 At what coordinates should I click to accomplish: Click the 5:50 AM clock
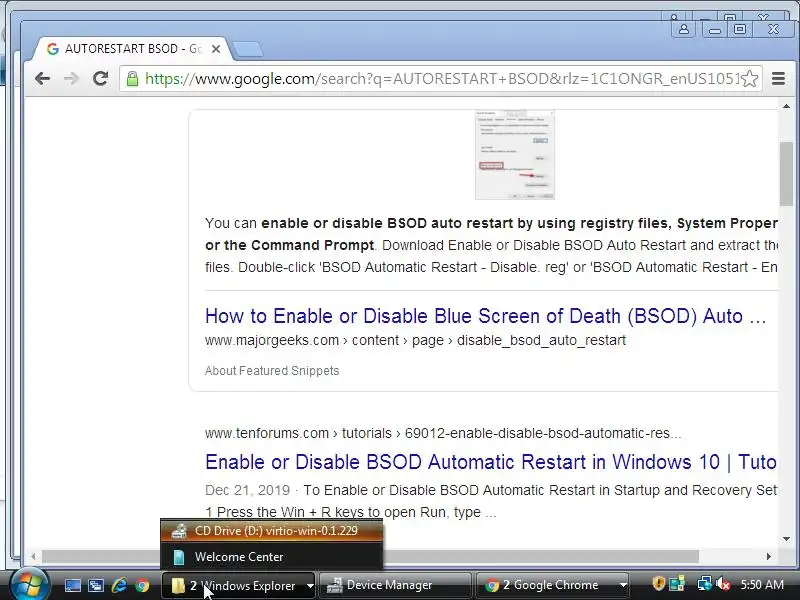tap(762, 585)
